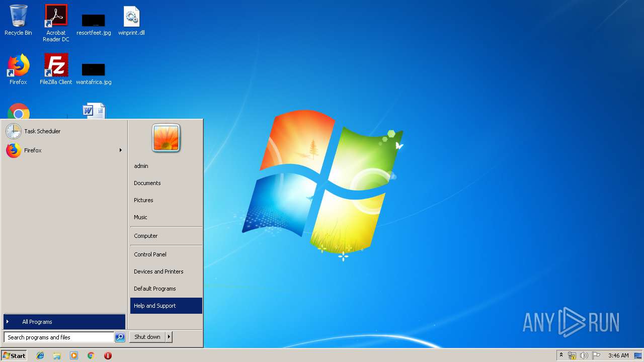Open Control Panel from Start menu
Image resolution: width=644 pixels, height=362 pixels.
point(166,254)
